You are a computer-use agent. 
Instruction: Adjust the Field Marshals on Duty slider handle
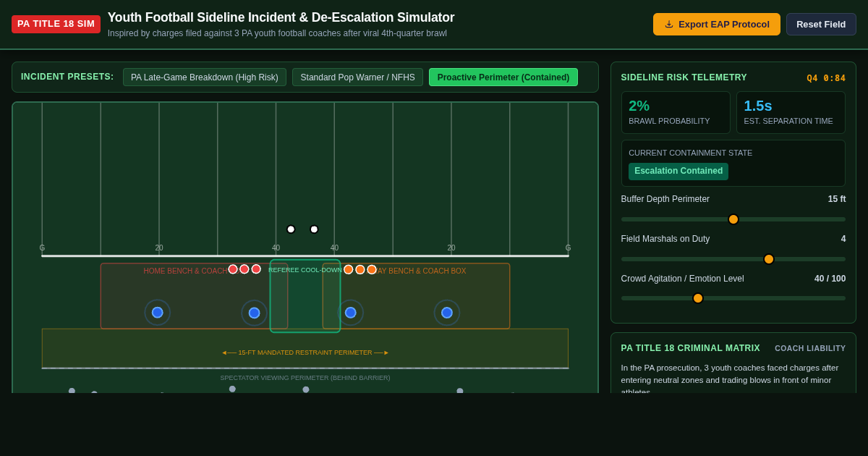769,259
